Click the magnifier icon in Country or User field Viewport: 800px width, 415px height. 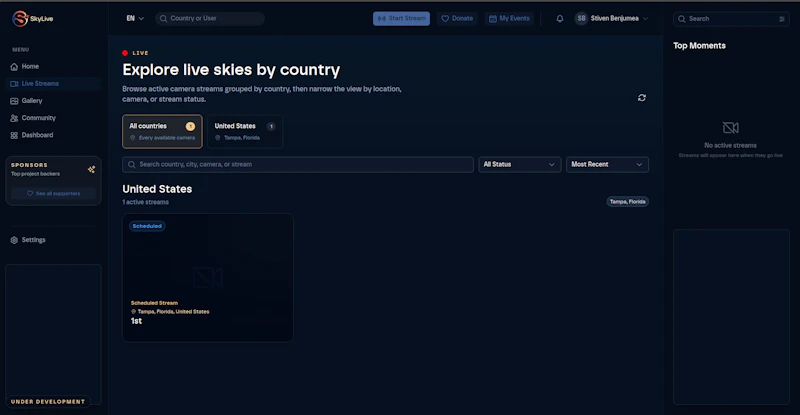pos(163,18)
